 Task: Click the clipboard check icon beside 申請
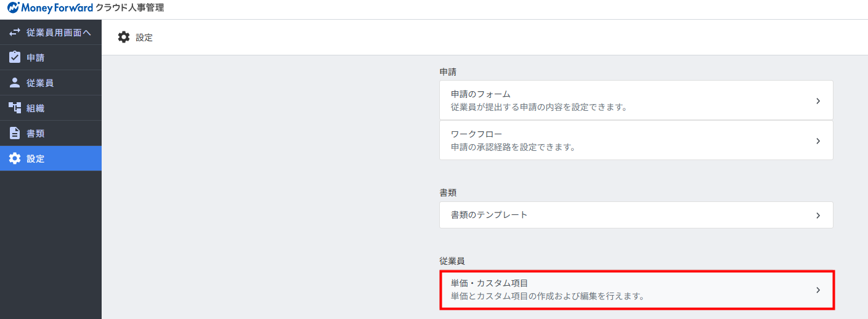point(15,57)
